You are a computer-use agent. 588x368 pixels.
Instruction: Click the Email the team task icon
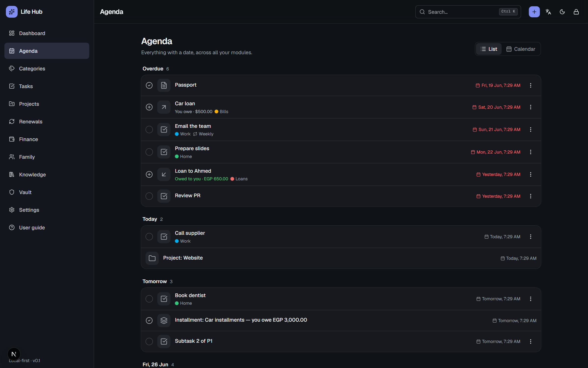[164, 130]
